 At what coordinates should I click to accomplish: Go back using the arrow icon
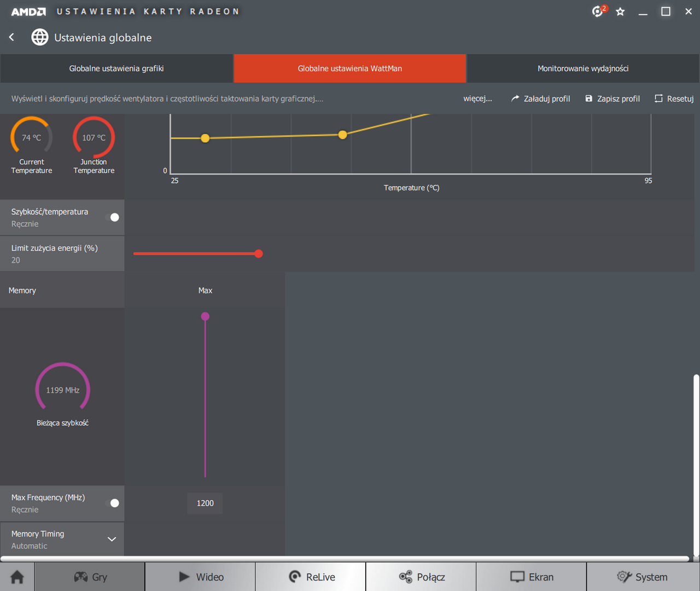[x=11, y=37]
